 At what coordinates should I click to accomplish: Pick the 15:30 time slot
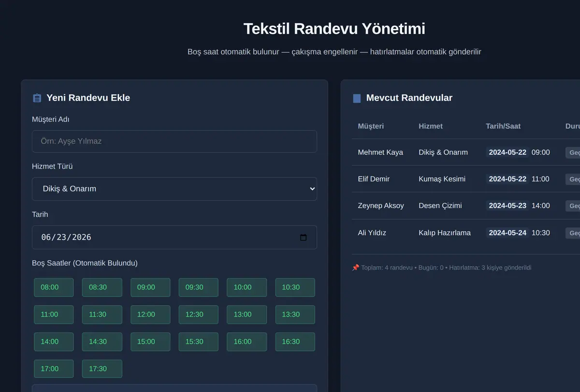pos(199,341)
